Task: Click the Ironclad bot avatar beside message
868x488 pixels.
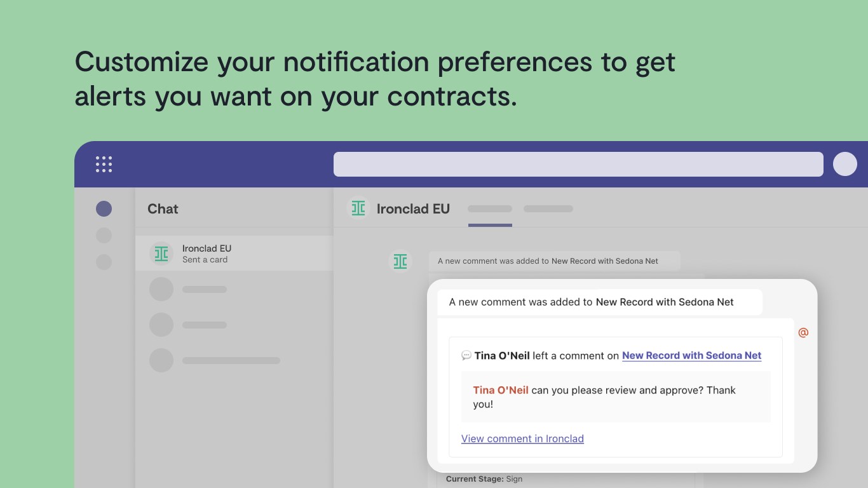Action: pos(400,261)
